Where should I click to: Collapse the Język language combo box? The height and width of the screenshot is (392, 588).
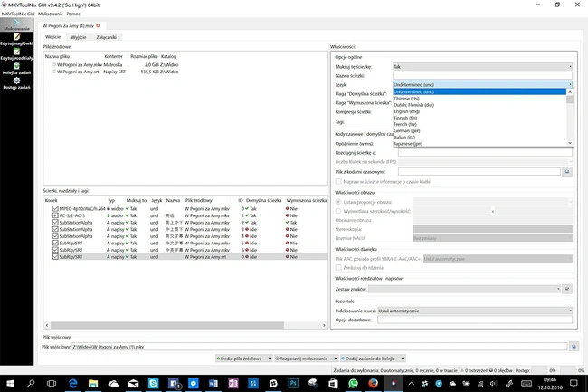(x=482, y=84)
